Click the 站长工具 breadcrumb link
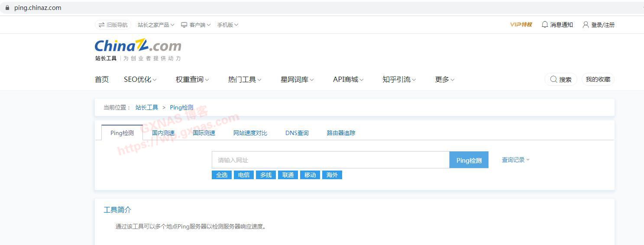This screenshot has width=644, height=245. tap(147, 107)
